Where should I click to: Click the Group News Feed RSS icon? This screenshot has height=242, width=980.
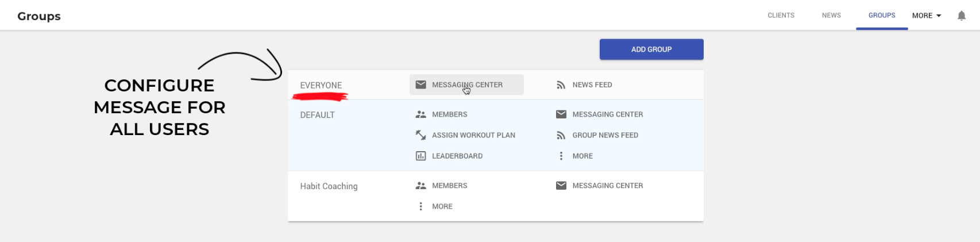click(561, 135)
